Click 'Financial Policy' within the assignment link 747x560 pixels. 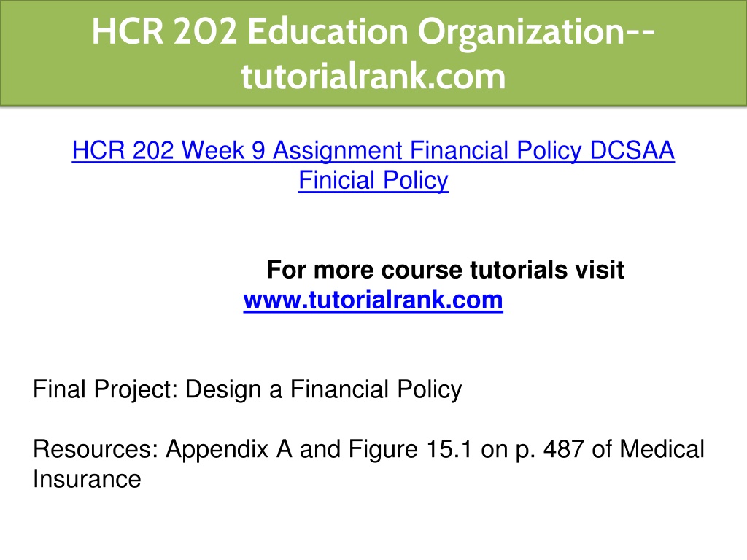[x=495, y=150]
